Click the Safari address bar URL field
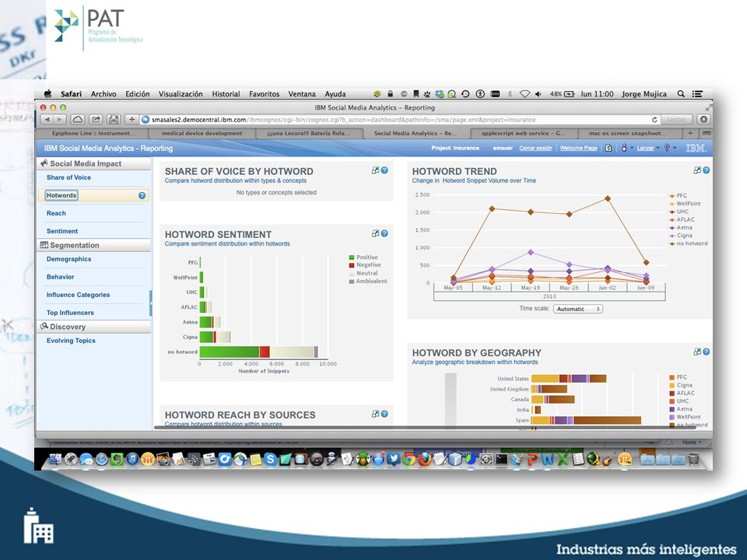This screenshot has height=560, width=747. pos(400,120)
